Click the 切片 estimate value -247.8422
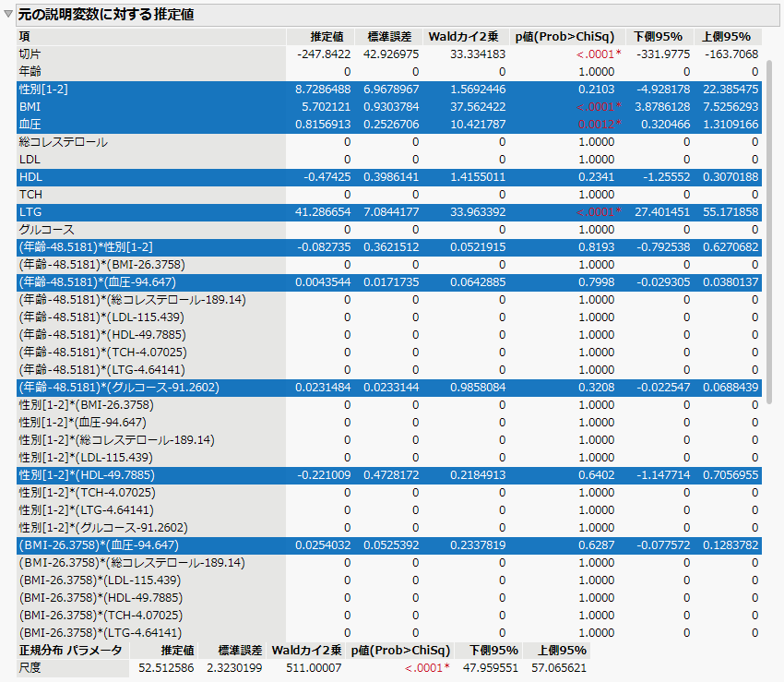 tap(324, 54)
